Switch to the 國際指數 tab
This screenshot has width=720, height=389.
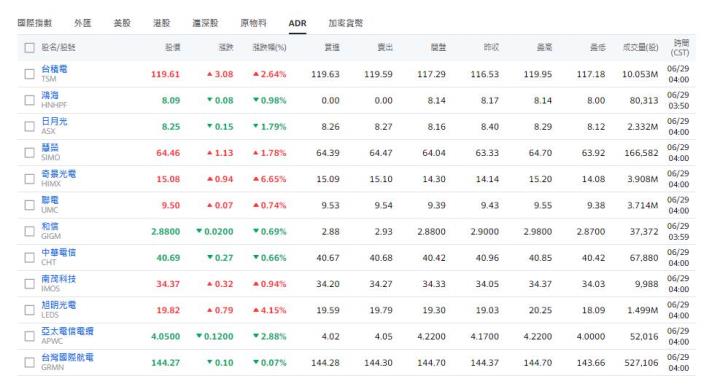coord(35,23)
